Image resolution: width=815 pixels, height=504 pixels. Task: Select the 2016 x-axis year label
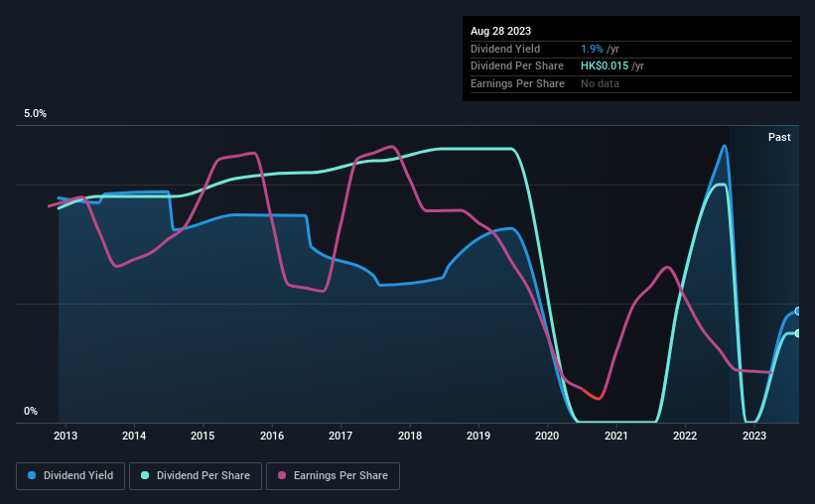272,436
